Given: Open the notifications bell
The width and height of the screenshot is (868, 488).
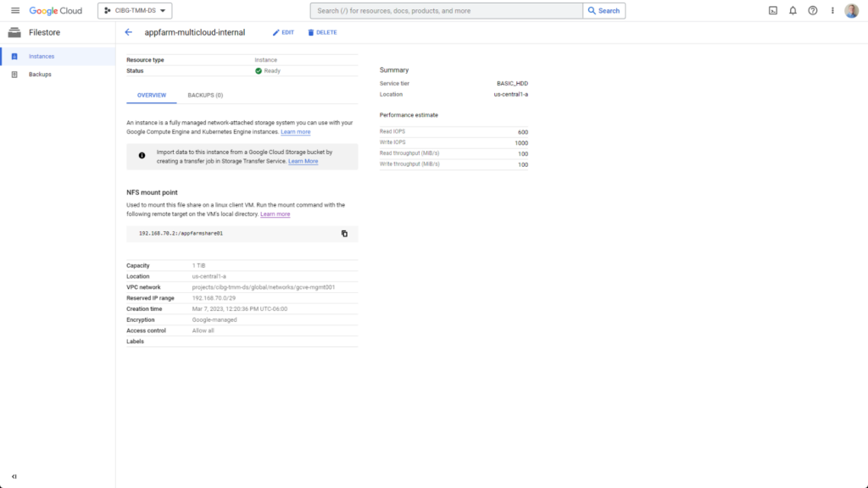Looking at the screenshot, I should 793,11.
